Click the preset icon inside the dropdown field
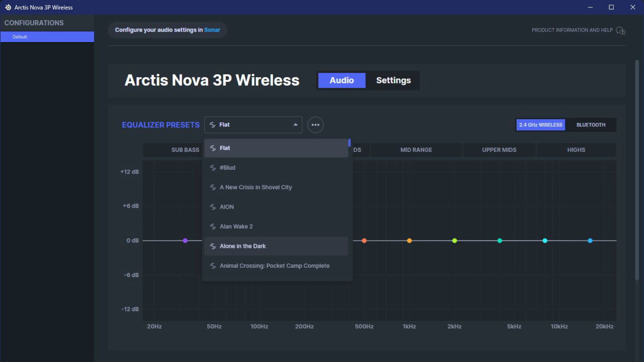This screenshot has width=644, height=362. click(x=212, y=125)
